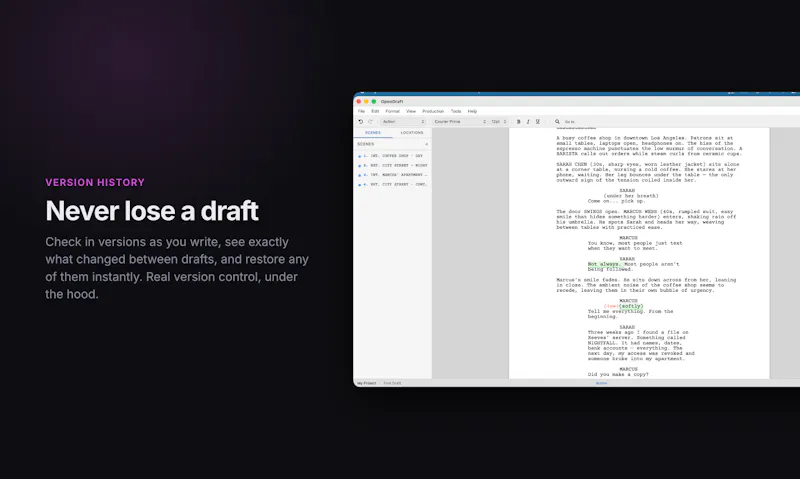Toggle italic formatting

(528, 121)
